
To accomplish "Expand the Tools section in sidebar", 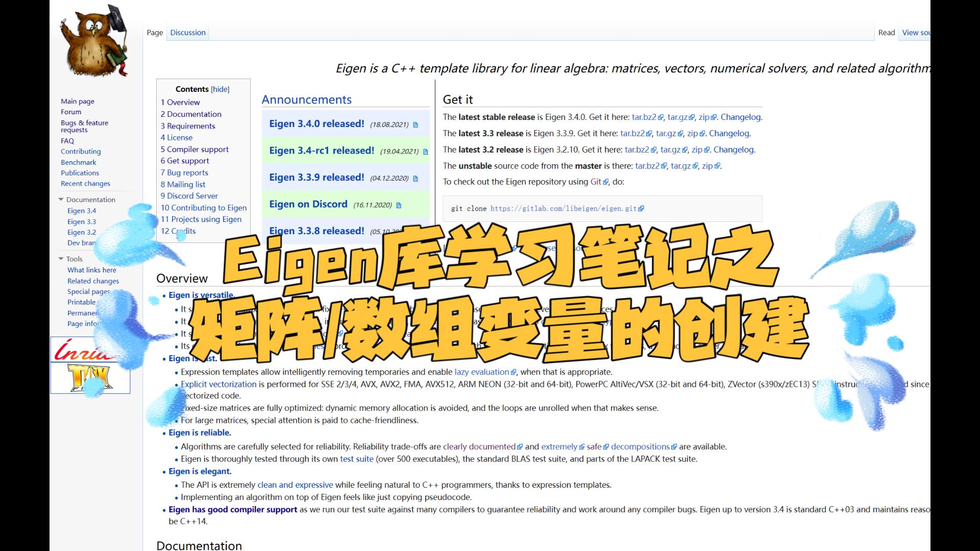I will click(60, 258).
